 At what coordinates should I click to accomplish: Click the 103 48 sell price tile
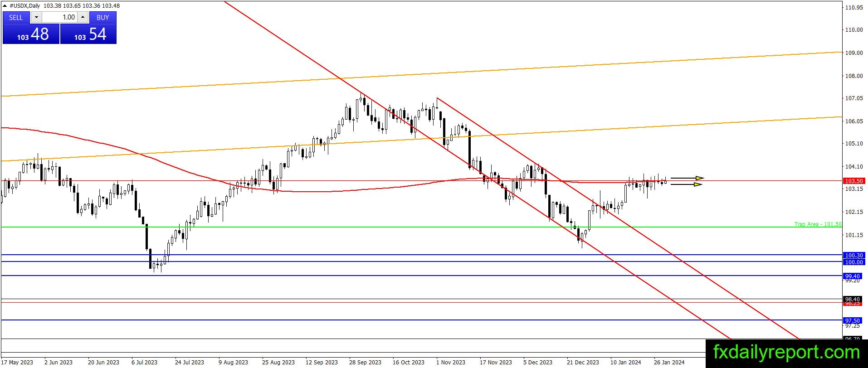(x=31, y=34)
